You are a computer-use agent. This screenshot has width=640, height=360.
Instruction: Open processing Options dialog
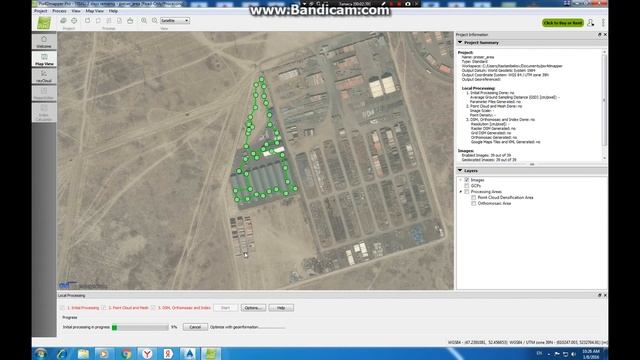(x=253, y=308)
